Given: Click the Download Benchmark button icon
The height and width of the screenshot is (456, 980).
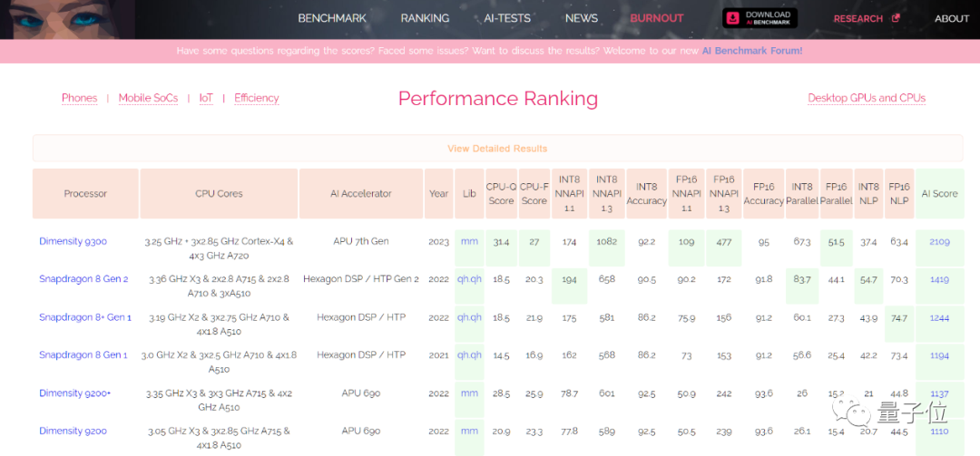Looking at the screenshot, I should click(x=733, y=18).
